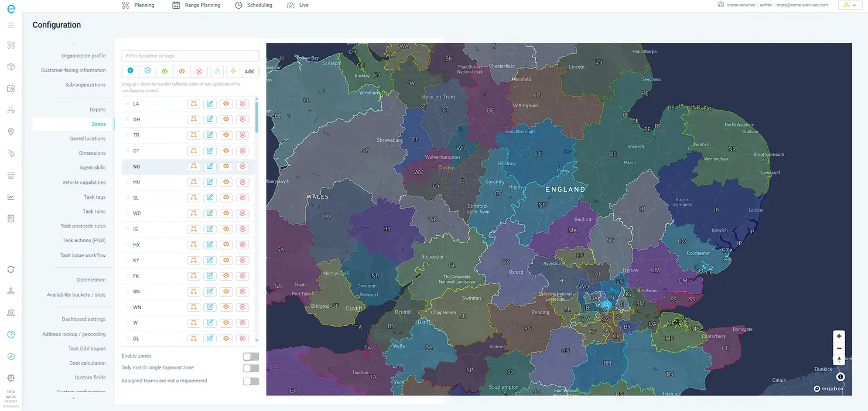
Task: Reset map bearing with compass button
Action: pyautogui.click(x=839, y=359)
